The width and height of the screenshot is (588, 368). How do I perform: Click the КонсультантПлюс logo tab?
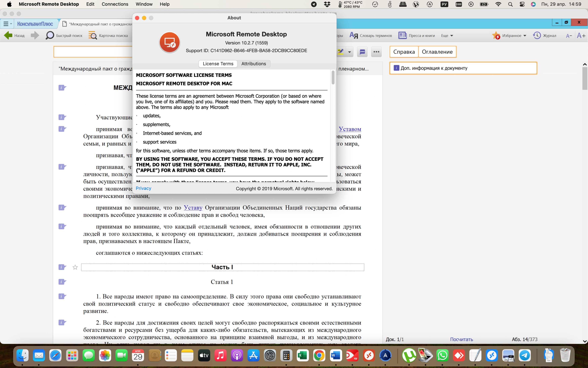pos(35,24)
